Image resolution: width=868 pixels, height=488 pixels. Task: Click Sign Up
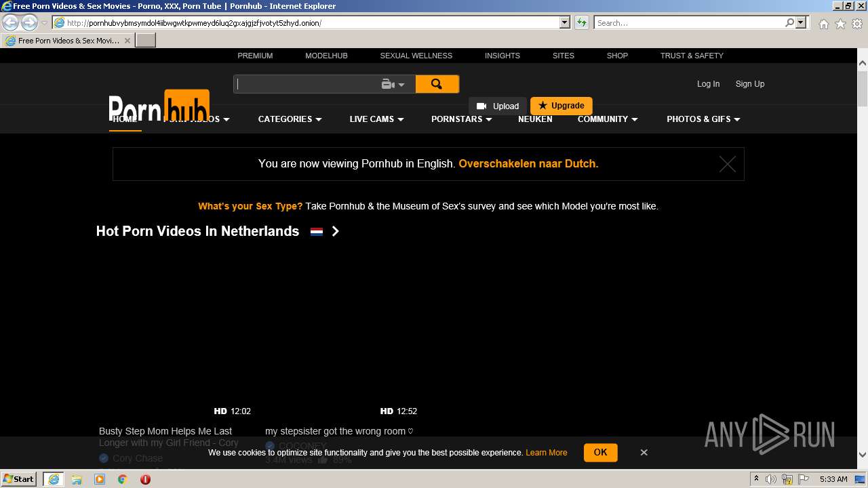tap(750, 84)
